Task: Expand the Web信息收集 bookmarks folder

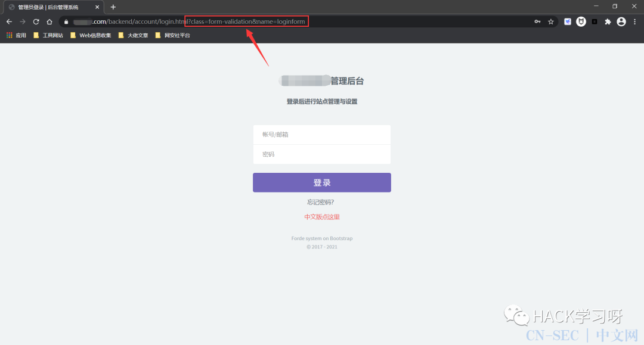Action: click(91, 35)
